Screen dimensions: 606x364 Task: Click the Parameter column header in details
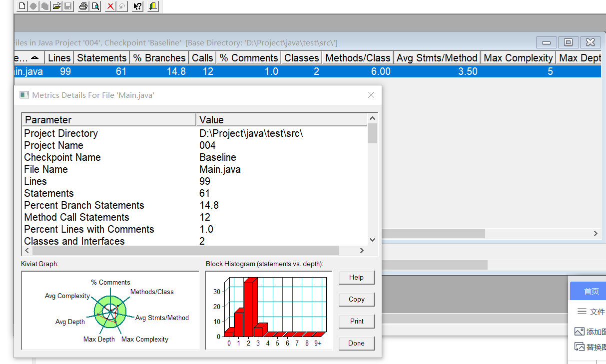[109, 120]
